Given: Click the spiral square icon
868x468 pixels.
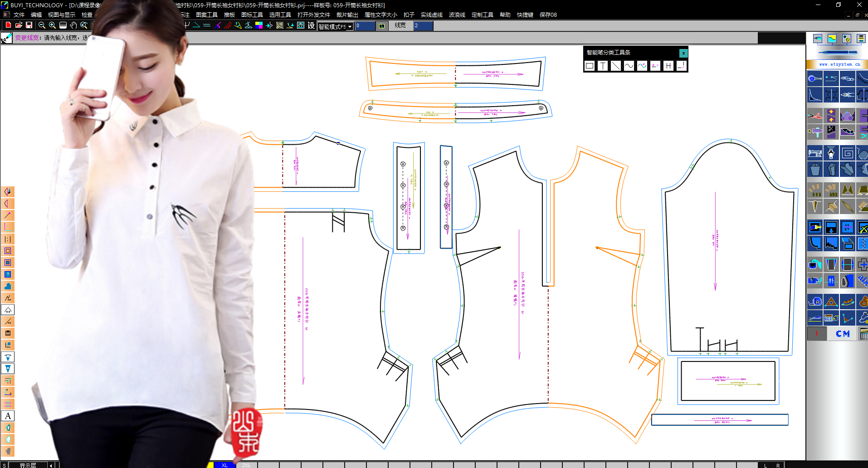Looking at the screenshot, I should point(847,153).
